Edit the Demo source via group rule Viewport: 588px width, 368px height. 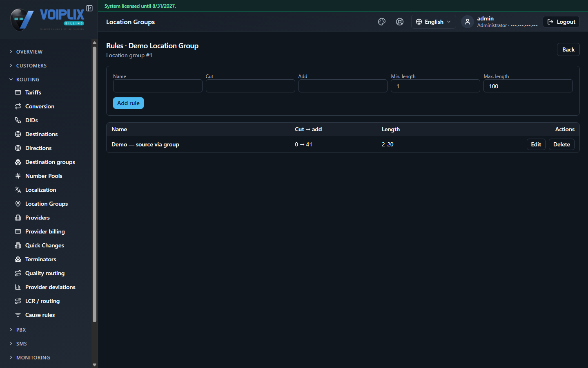point(536,144)
